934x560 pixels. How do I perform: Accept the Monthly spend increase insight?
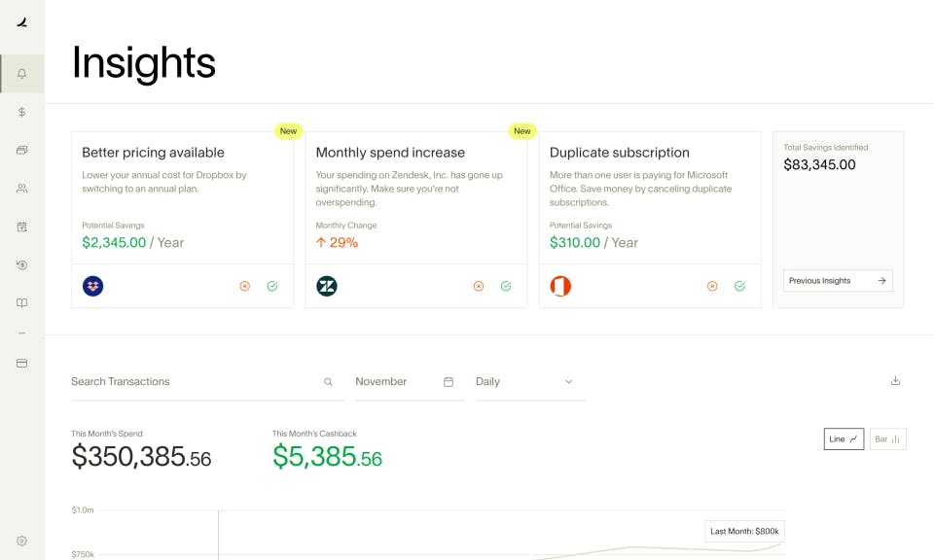point(505,286)
